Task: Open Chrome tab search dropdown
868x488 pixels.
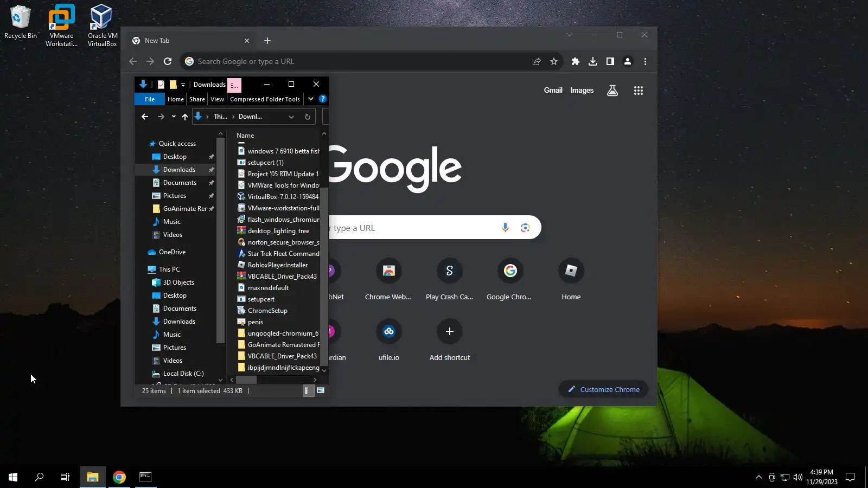Action: pyautogui.click(x=570, y=35)
